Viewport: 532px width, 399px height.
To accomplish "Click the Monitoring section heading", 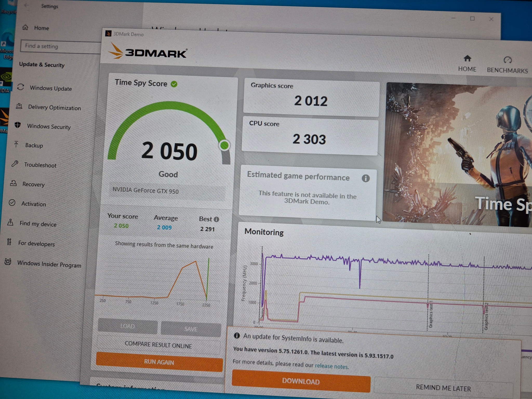I will tap(264, 232).
